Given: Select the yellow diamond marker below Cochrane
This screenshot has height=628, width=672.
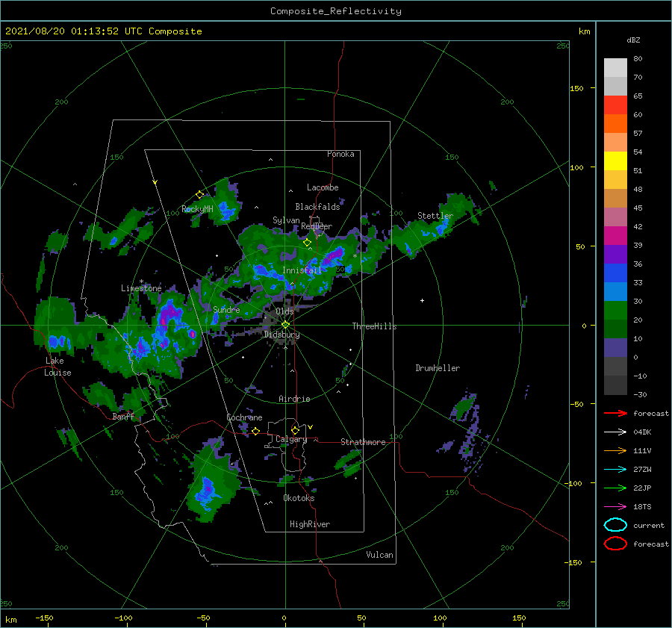Looking at the screenshot, I should coord(255,432).
